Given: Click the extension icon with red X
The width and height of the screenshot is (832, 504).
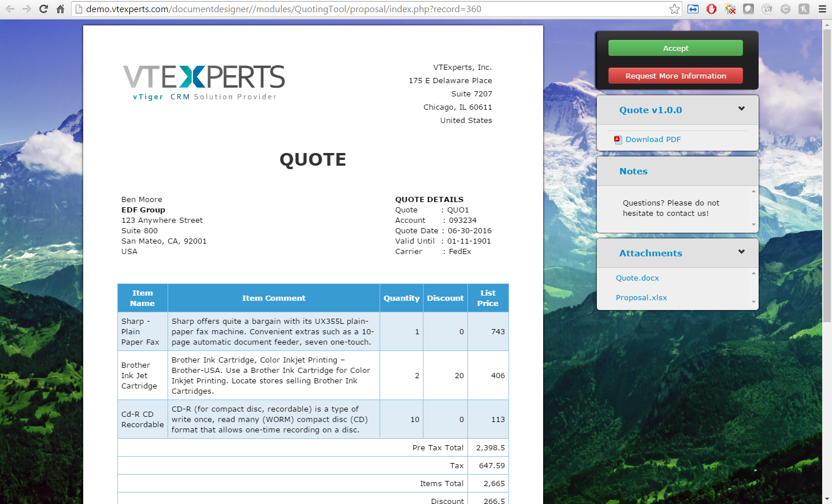Looking at the screenshot, I should click(x=730, y=9).
